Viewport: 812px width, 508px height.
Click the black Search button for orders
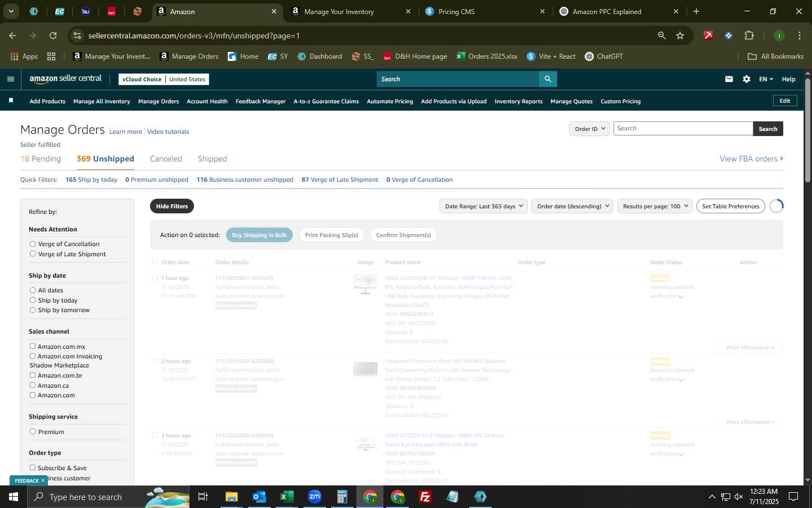pos(767,129)
